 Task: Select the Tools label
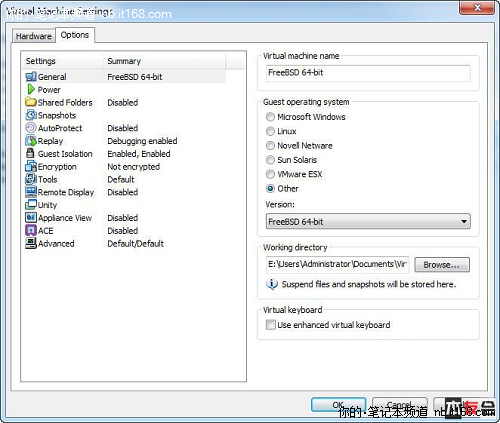tap(48, 179)
